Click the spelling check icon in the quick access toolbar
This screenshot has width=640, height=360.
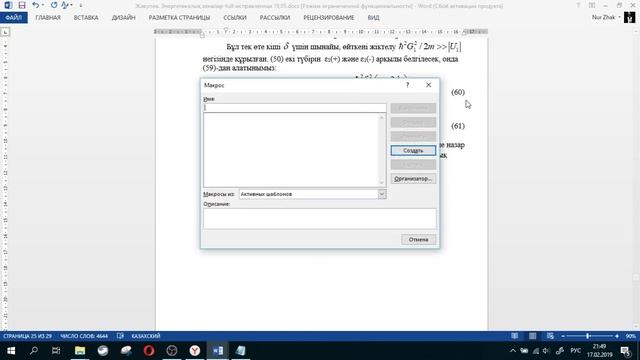pyautogui.click(x=65, y=5)
